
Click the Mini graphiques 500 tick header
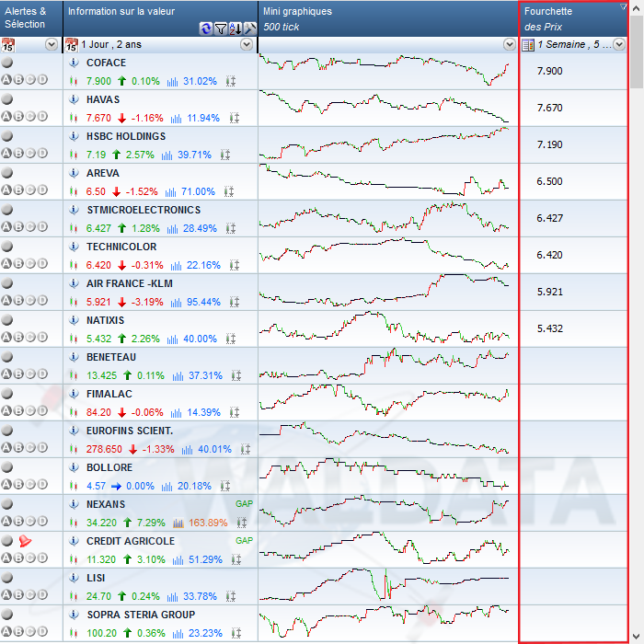point(388,18)
